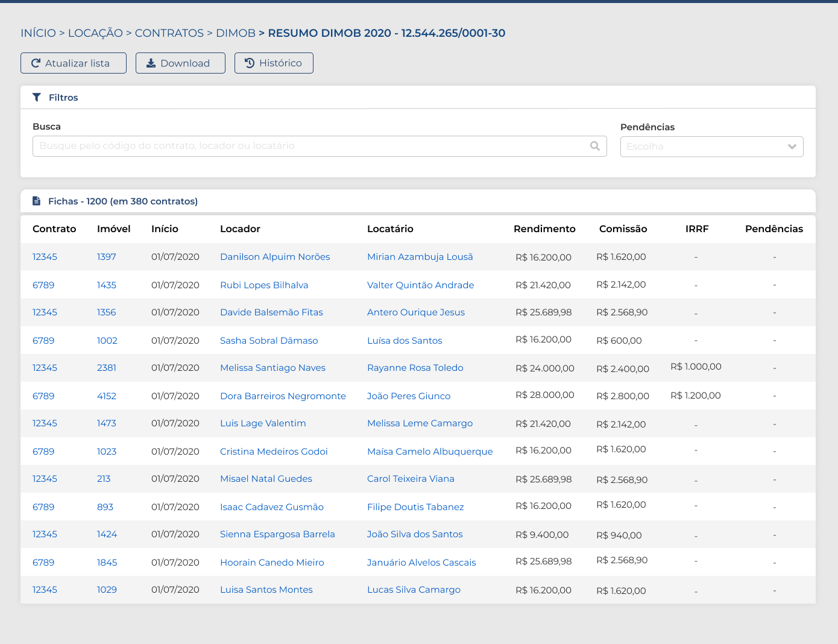Open imóvel 2381 link
The height and width of the screenshot is (644, 838).
point(107,368)
